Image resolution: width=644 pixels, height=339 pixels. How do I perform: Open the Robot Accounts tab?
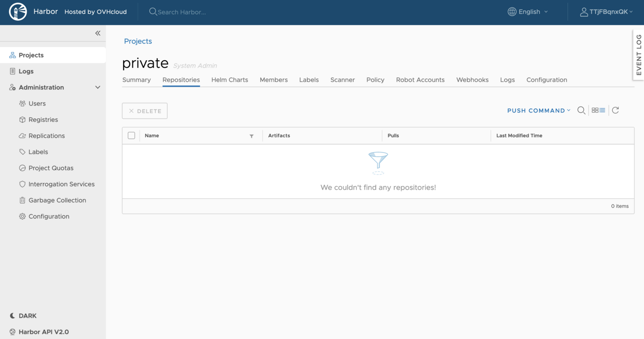click(x=420, y=79)
